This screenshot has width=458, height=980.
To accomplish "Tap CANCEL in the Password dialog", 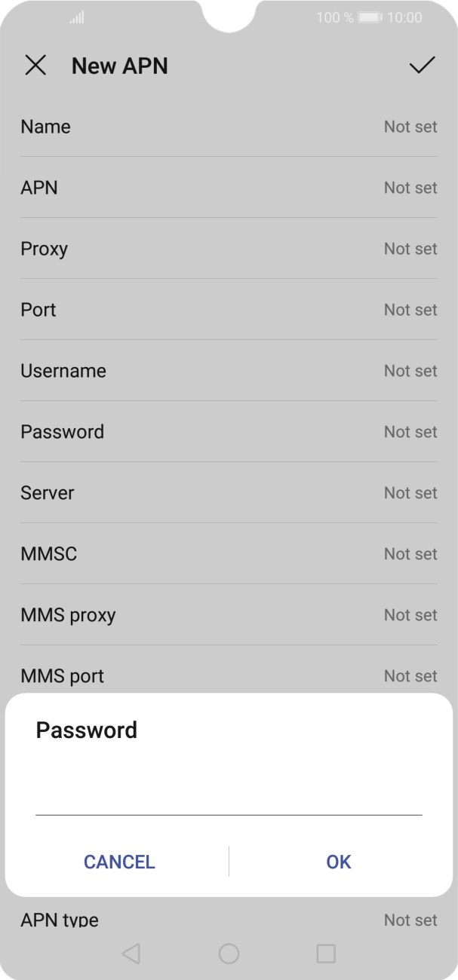I will pyautogui.click(x=118, y=862).
